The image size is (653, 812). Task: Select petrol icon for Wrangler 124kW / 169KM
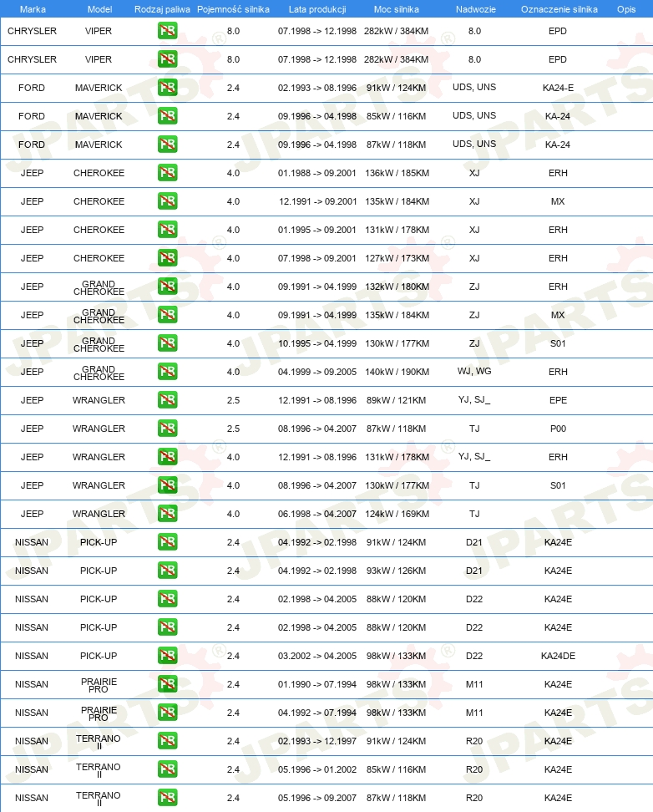coord(167,514)
